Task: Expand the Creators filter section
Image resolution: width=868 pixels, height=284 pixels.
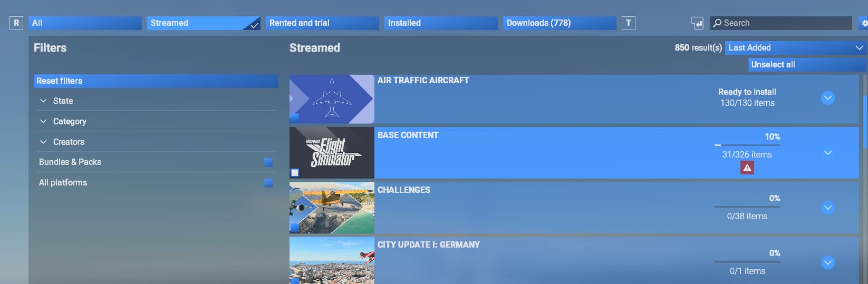Action: tap(156, 142)
